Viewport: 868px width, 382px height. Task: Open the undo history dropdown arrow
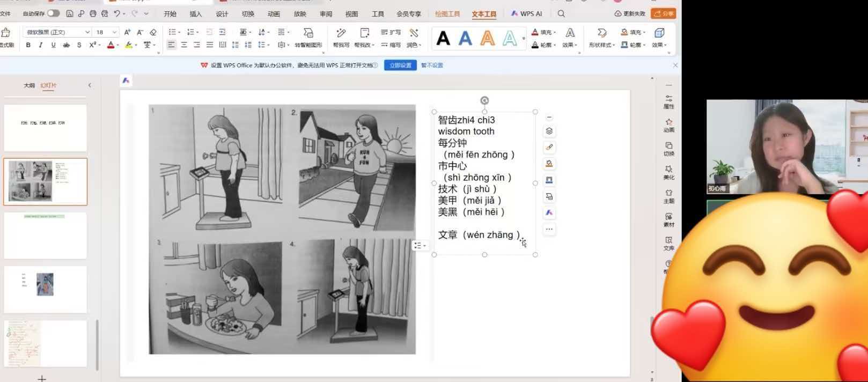tap(124, 14)
